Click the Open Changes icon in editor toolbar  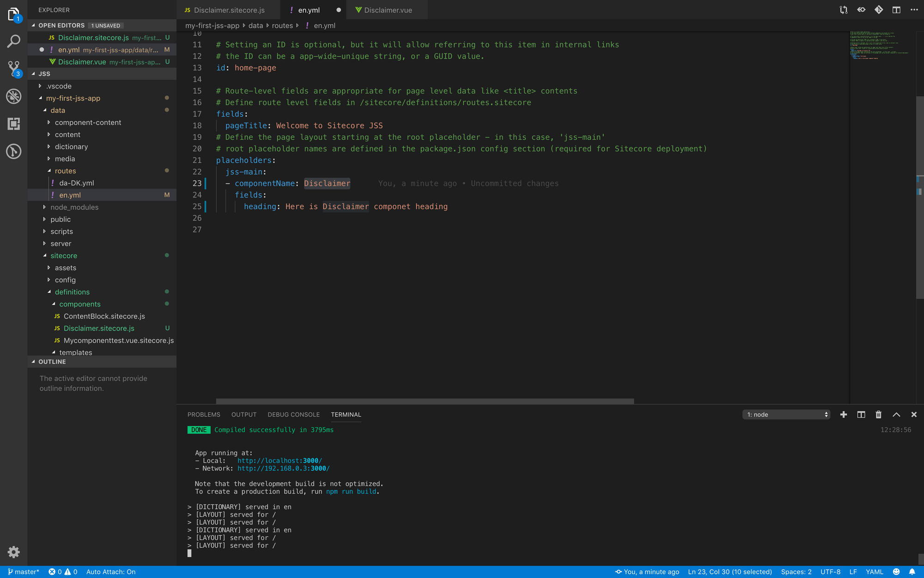click(844, 10)
